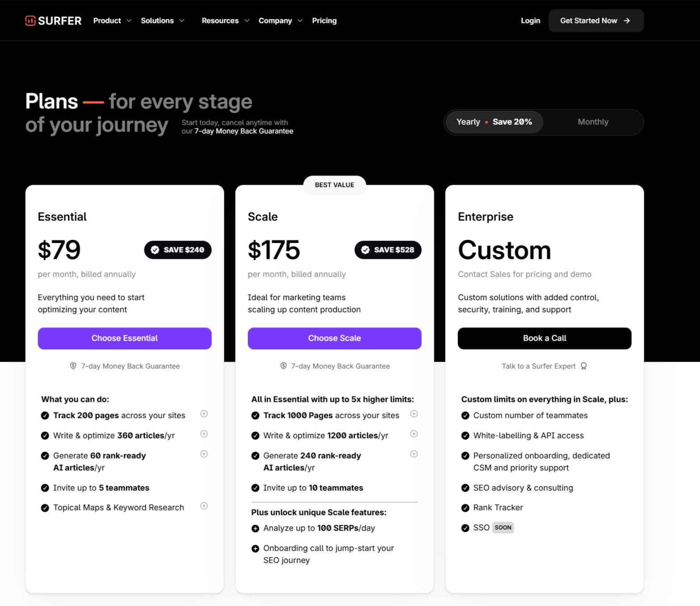Click Book a Call for Enterprise
This screenshot has height=606, width=700.
tap(544, 338)
